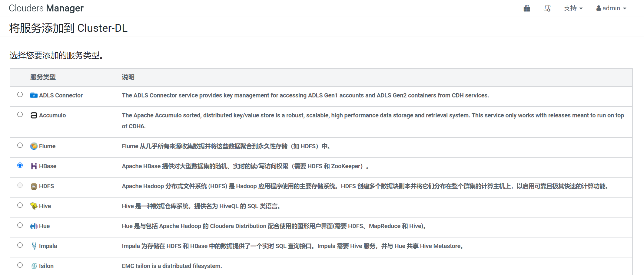
Task: Click the Impala description text
Action: (x=293, y=246)
